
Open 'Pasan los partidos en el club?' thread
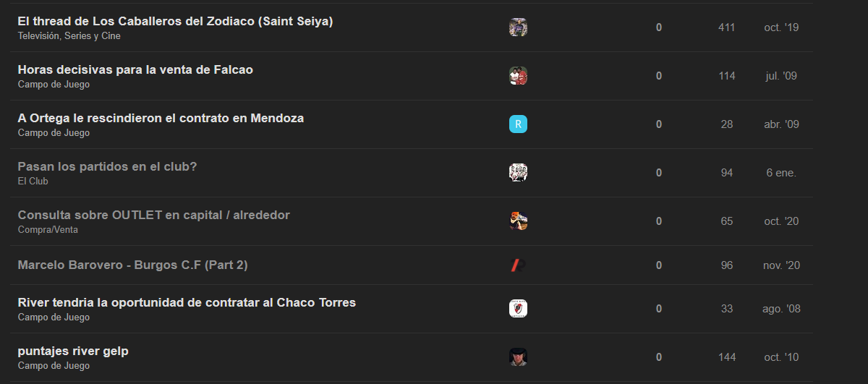107,166
